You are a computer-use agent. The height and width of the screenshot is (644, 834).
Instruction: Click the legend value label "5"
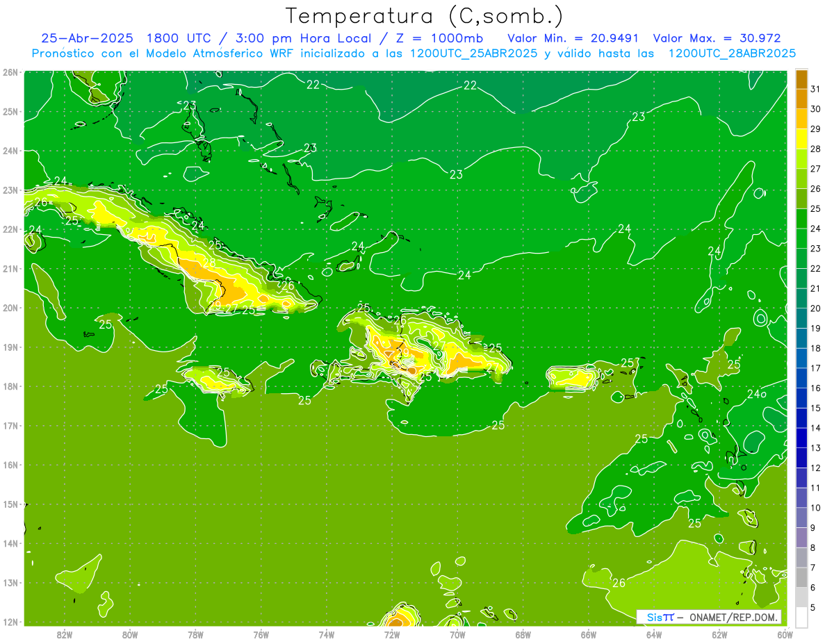[813, 607]
